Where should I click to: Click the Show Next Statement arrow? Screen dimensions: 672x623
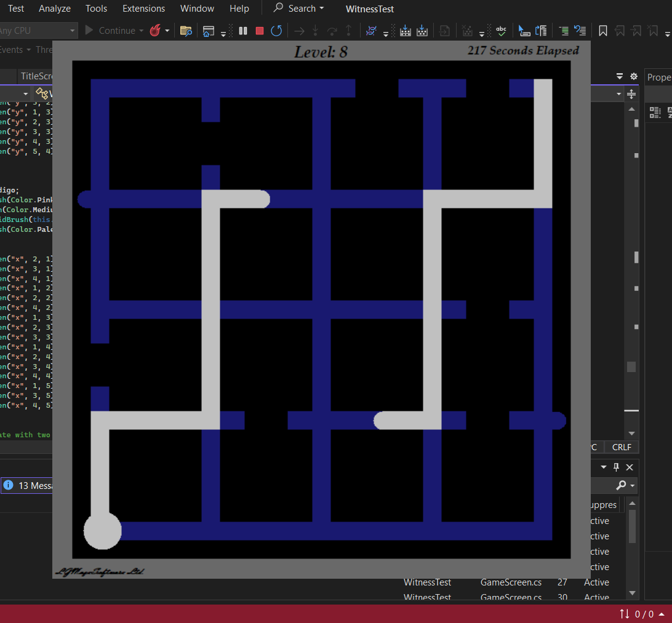pos(299,31)
